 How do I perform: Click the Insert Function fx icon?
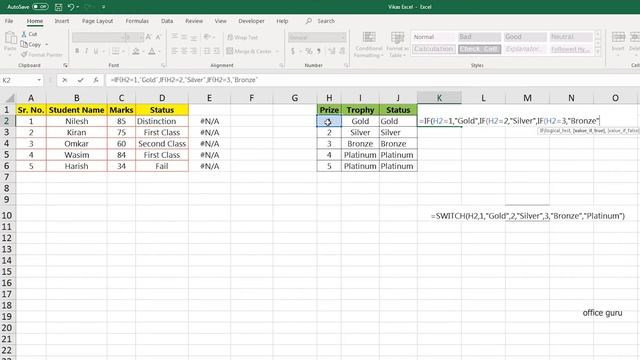(x=96, y=80)
